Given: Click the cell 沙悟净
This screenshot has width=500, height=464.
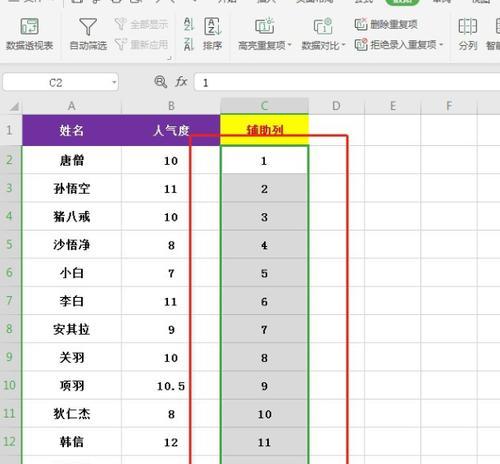Looking at the screenshot, I should tap(72, 245).
